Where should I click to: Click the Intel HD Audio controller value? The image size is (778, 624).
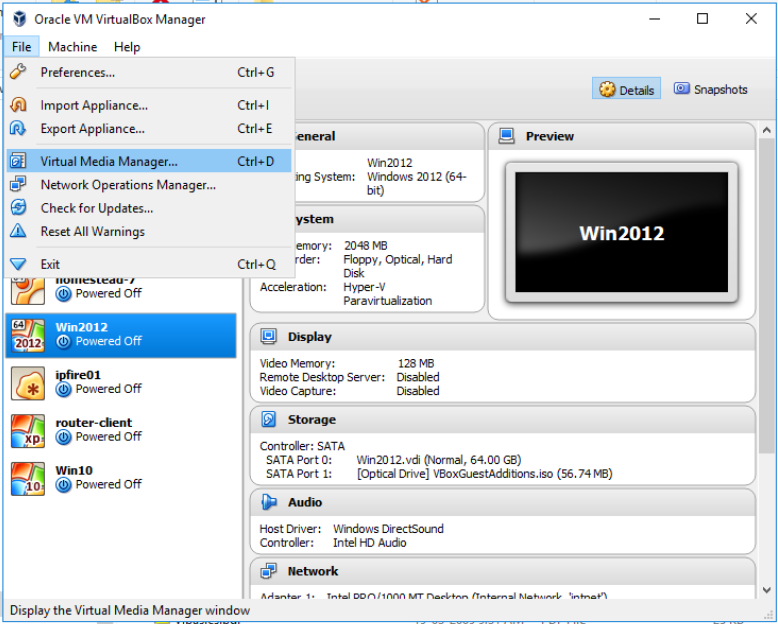(x=370, y=543)
